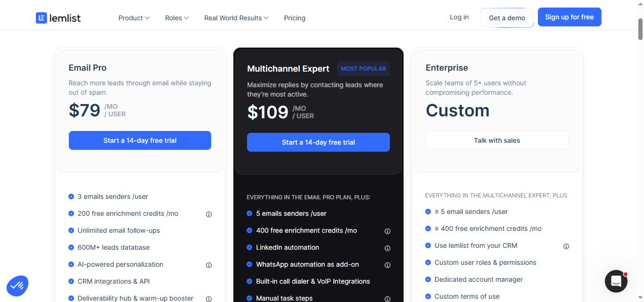Click the lemlist logo in the navbar

pos(58,17)
